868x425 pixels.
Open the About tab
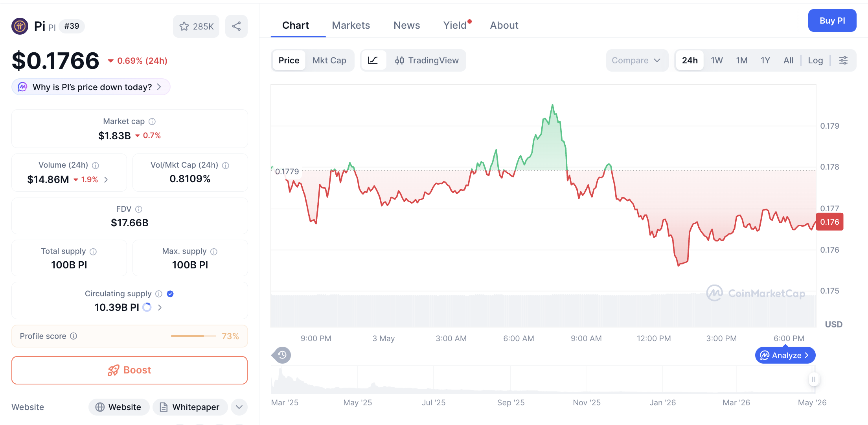click(x=504, y=25)
